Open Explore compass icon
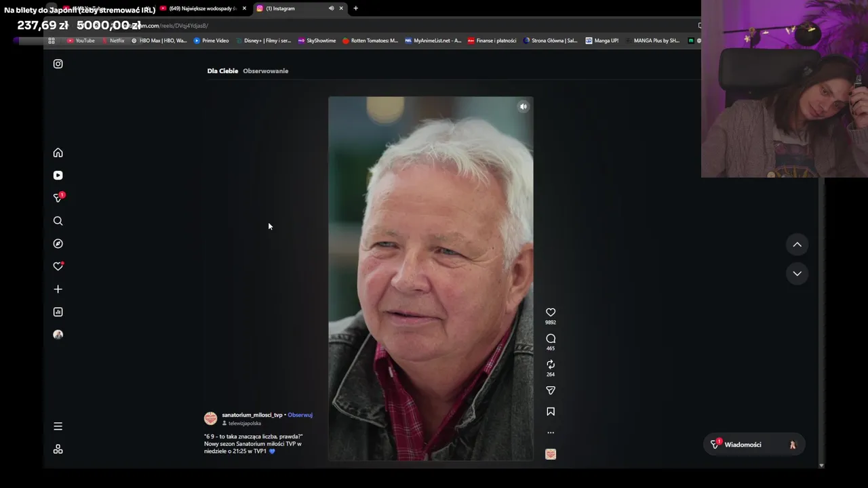Image resolution: width=868 pixels, height=488 pixels. coord(58,243)
